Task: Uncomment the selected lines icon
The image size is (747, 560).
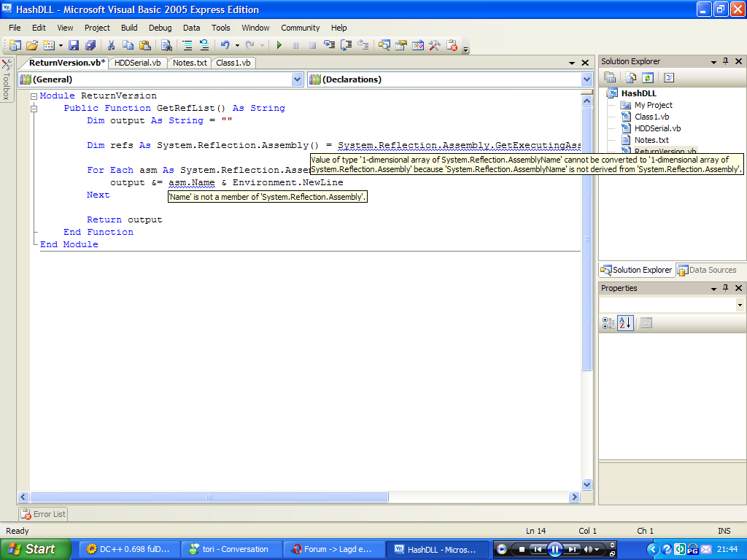Action: 204,45
